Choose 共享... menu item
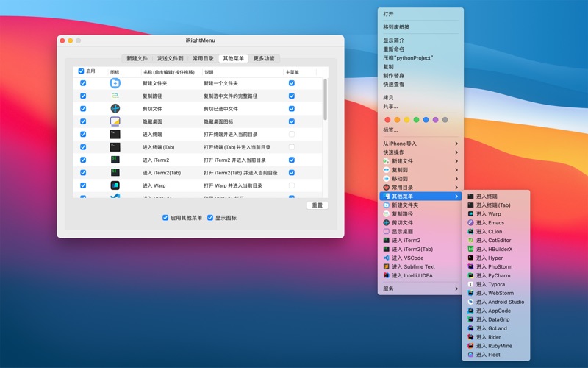588x368 pixels. point(420,106)
